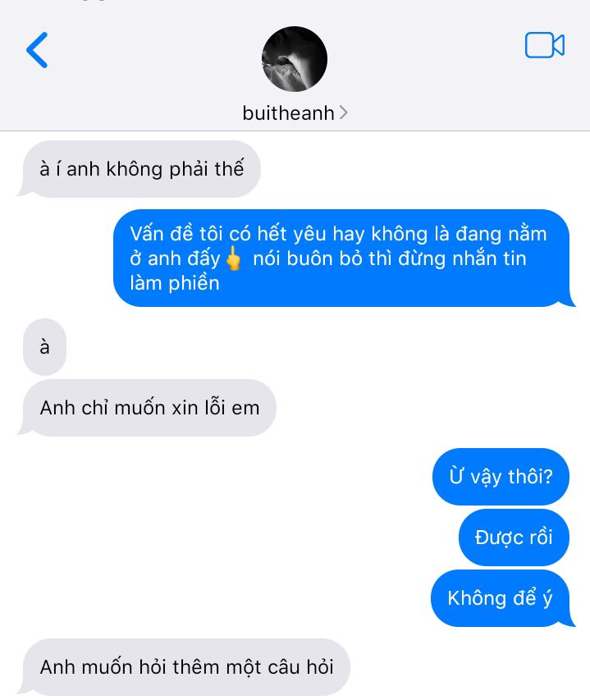Viewport: 590px width, 700px height.
Task: Tap the blue back arrow
Action: click(x=37, y=50)
